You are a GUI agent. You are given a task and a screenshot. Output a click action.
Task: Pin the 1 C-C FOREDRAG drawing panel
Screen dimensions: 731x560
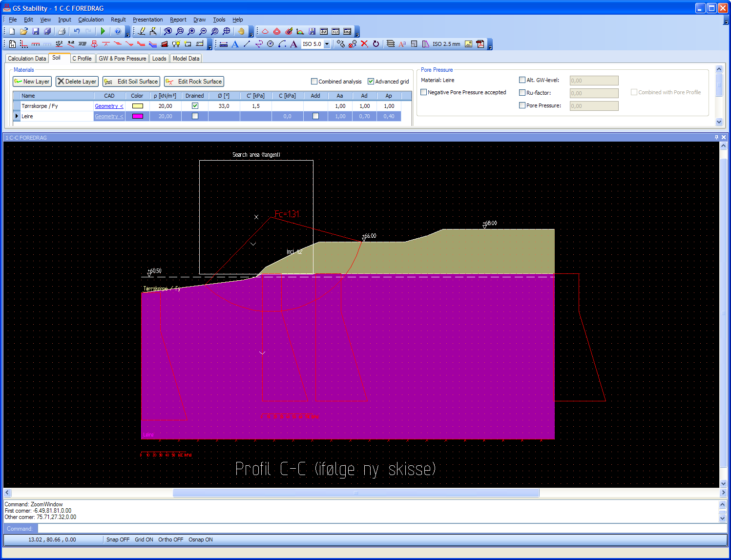[716, 137]
